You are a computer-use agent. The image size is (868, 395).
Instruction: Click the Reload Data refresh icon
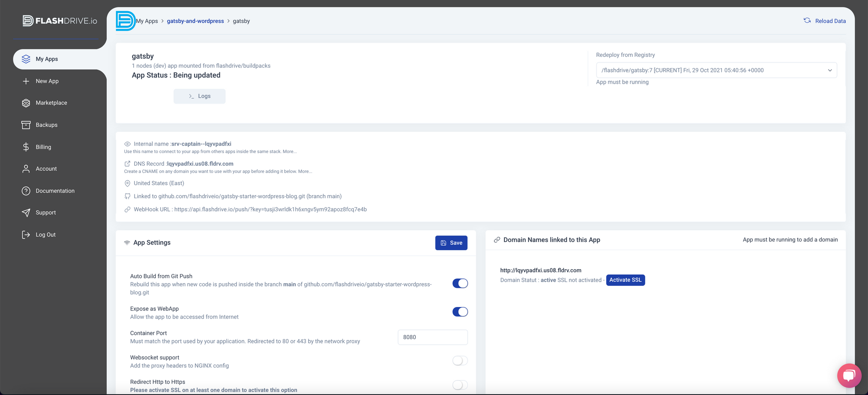[807, 20]
